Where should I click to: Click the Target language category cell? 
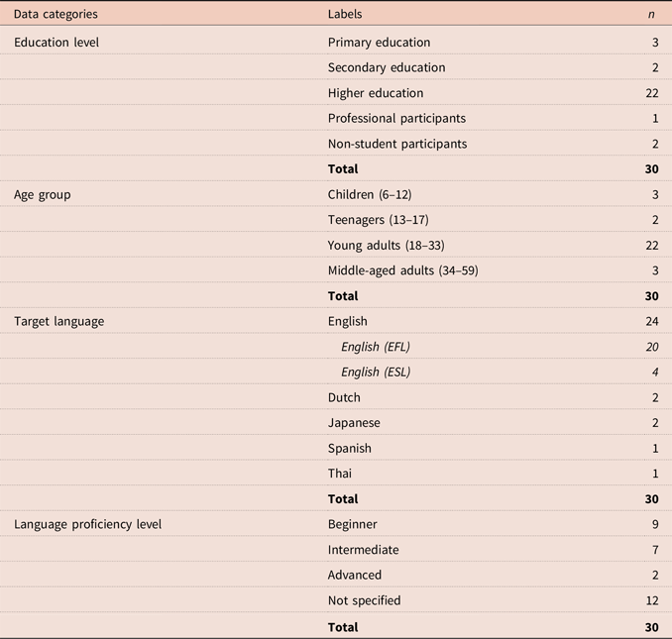pyautogui.click(x=58, y=321)
